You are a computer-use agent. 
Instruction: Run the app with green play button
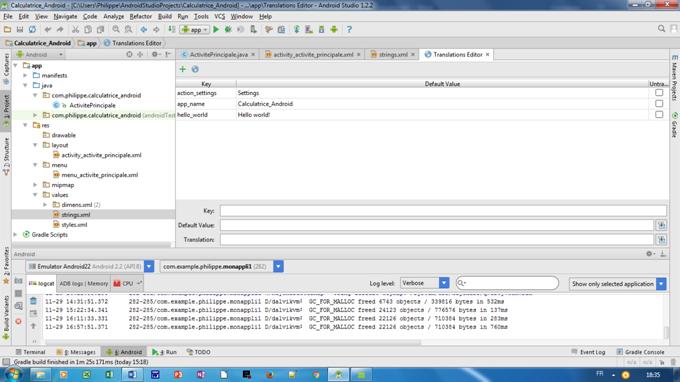[216, 29]
